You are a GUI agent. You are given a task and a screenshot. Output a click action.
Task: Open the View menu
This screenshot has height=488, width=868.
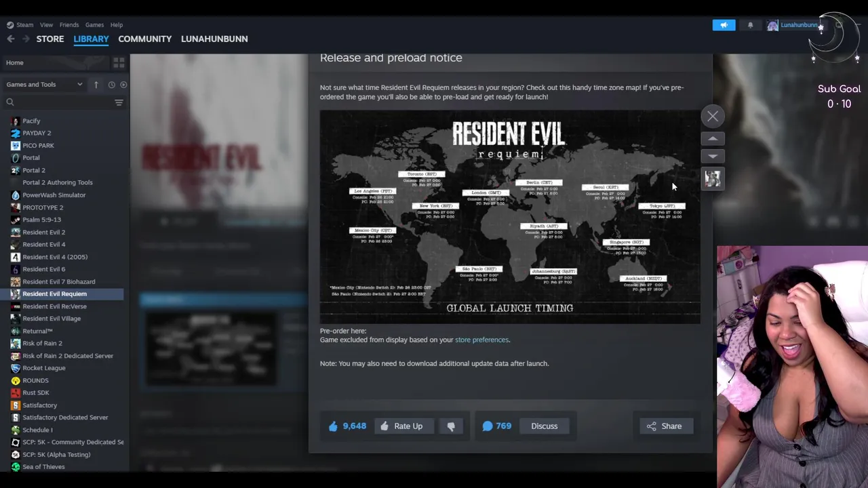(46, 25)
